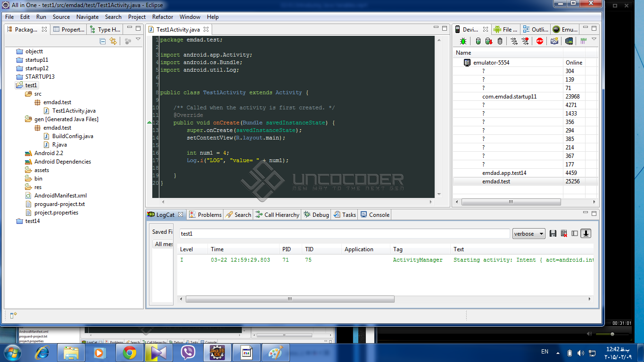The image size is (644, 362).
Task: Click the systrace capture icon in Devices
Action: coord(584,41)
